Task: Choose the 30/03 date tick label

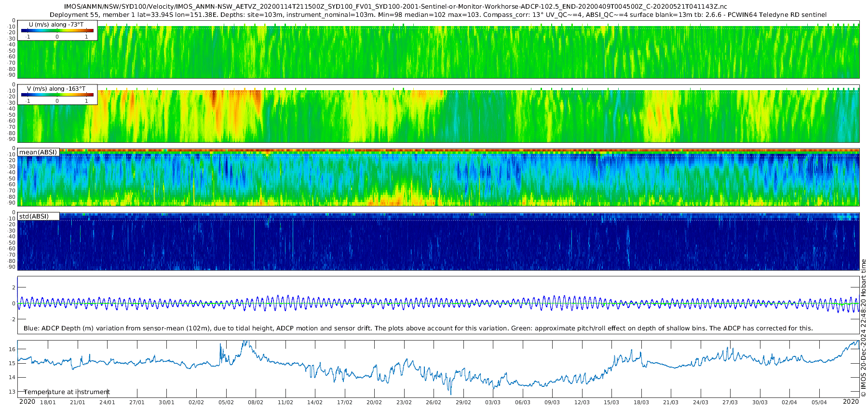Action: click(760, 402)
